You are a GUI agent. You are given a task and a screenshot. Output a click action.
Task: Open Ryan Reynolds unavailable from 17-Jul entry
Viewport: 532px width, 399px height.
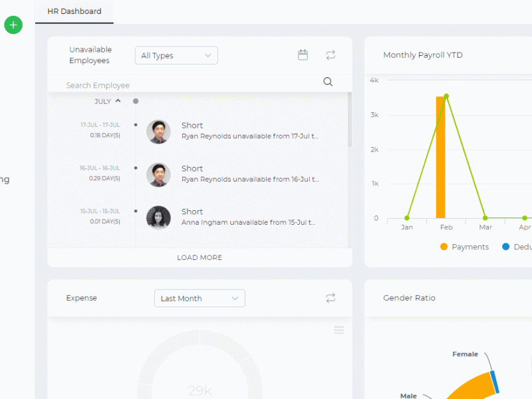click(x=250, y=136)
